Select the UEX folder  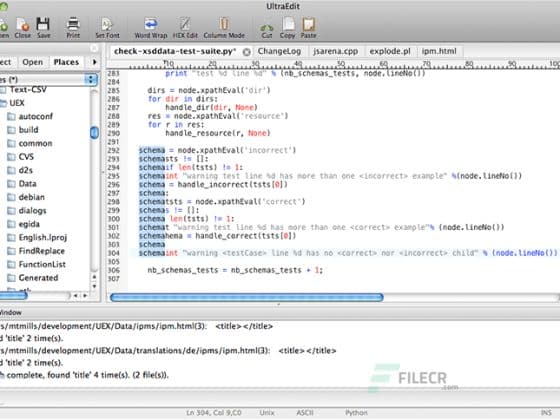pos(17,103)
